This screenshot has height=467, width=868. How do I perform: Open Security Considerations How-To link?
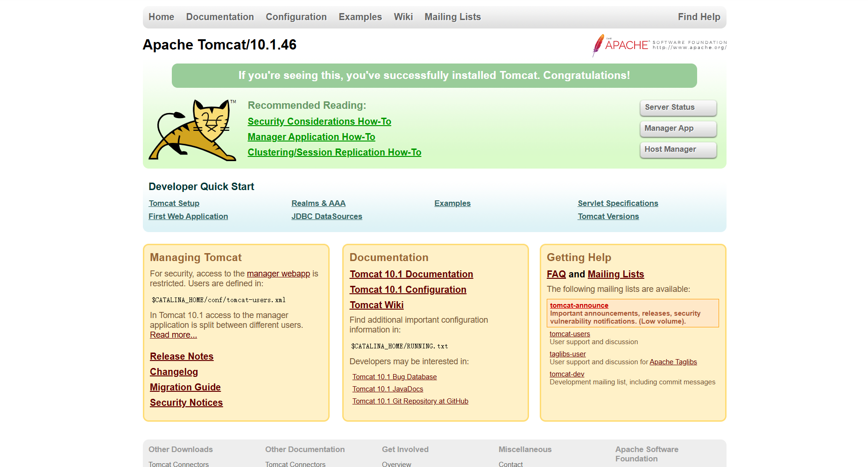click(319, 121)
